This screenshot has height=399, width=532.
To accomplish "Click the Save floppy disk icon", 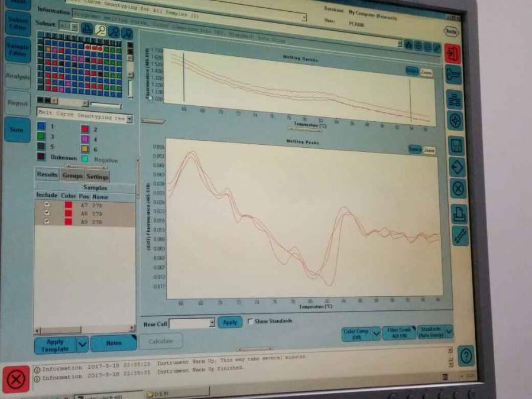I will [x=456, y=146].
